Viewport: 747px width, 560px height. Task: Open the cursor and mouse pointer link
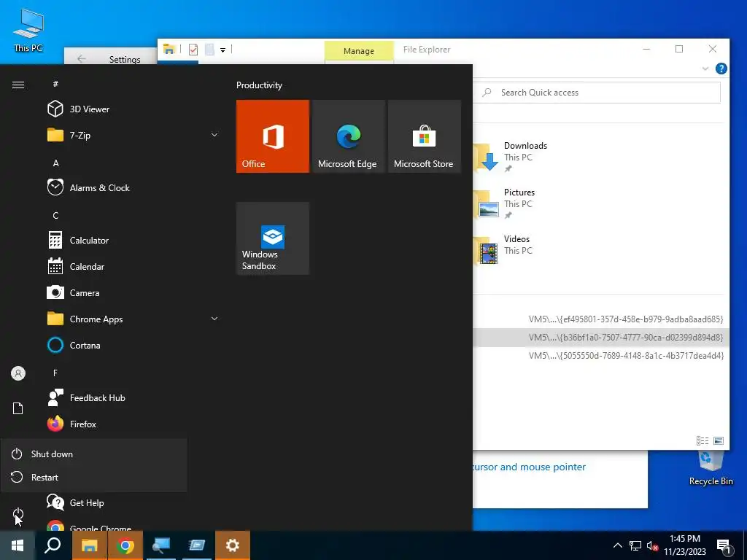[x=529, y=467]
